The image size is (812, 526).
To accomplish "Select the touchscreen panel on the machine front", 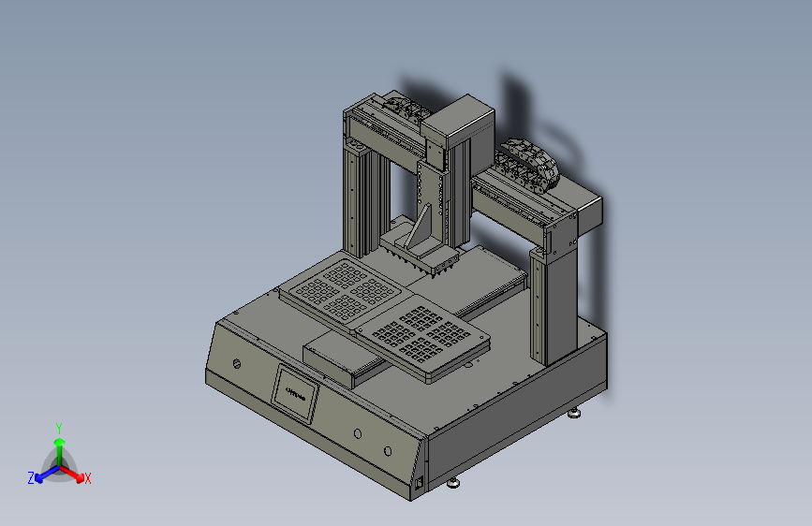I will point(295,394).
